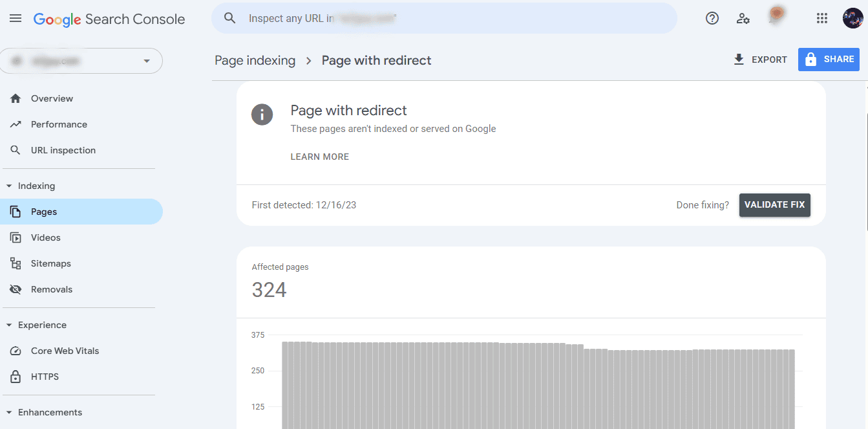The height and width of the screenshot is (429, 868).
Task: Click the First detected: 12/16/23 text
Action: [x=304, y=205]
